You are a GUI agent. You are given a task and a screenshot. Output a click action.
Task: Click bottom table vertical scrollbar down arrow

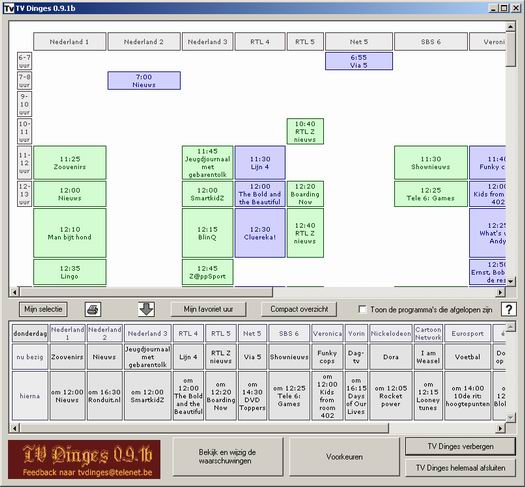coord(510,417)
